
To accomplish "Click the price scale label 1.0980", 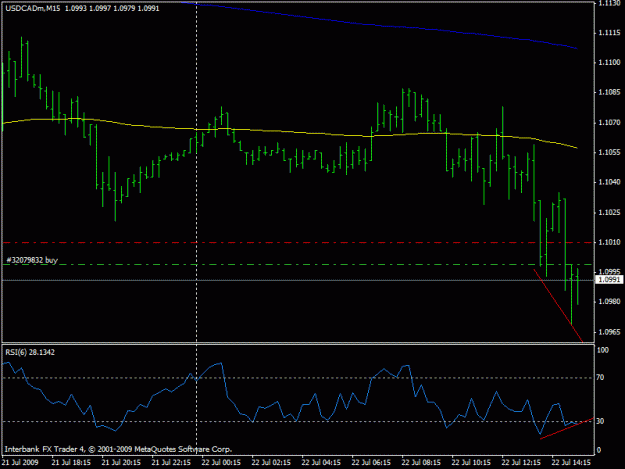I will 609,302.
